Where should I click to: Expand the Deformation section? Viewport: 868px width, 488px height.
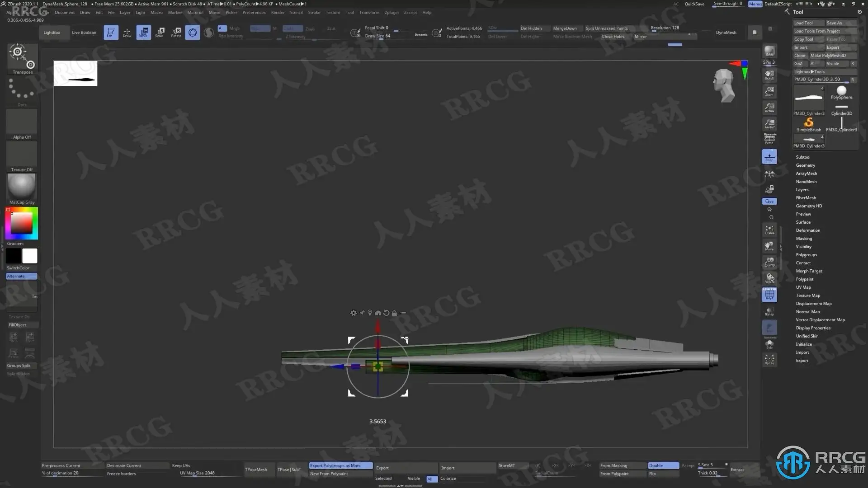pos(808,230)
